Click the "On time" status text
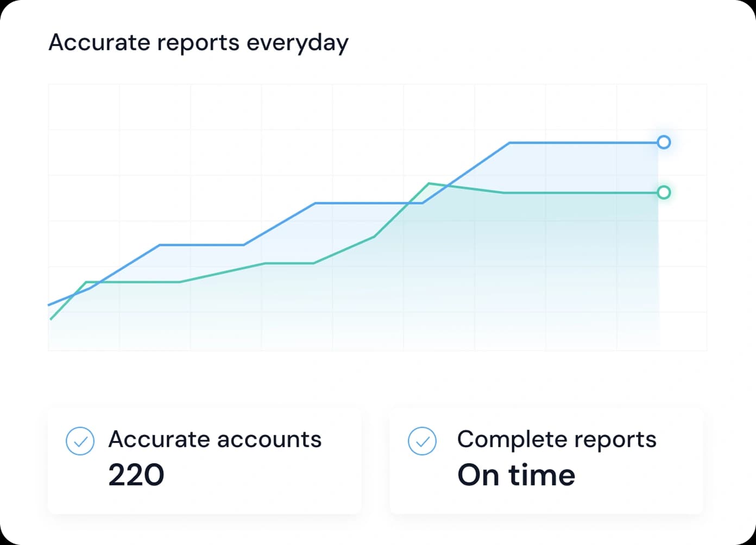The height and width of the screenshot is (545, 756). click(516, 475)
